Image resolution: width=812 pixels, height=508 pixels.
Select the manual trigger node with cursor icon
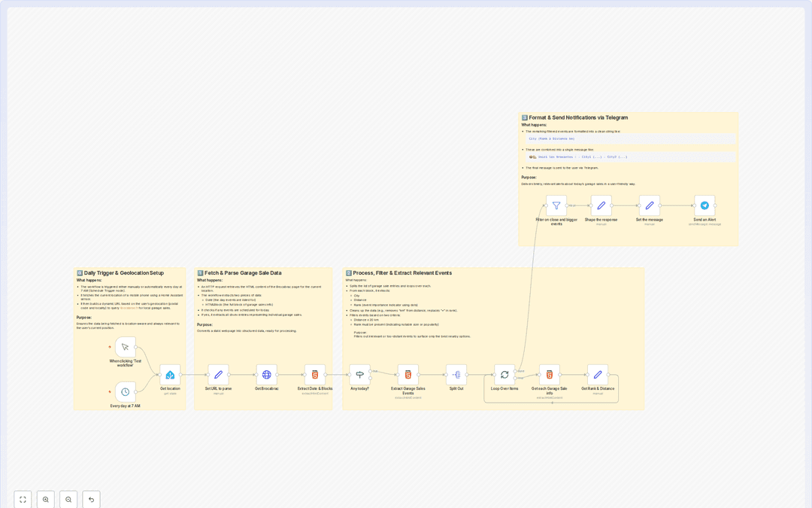point(126,347)
